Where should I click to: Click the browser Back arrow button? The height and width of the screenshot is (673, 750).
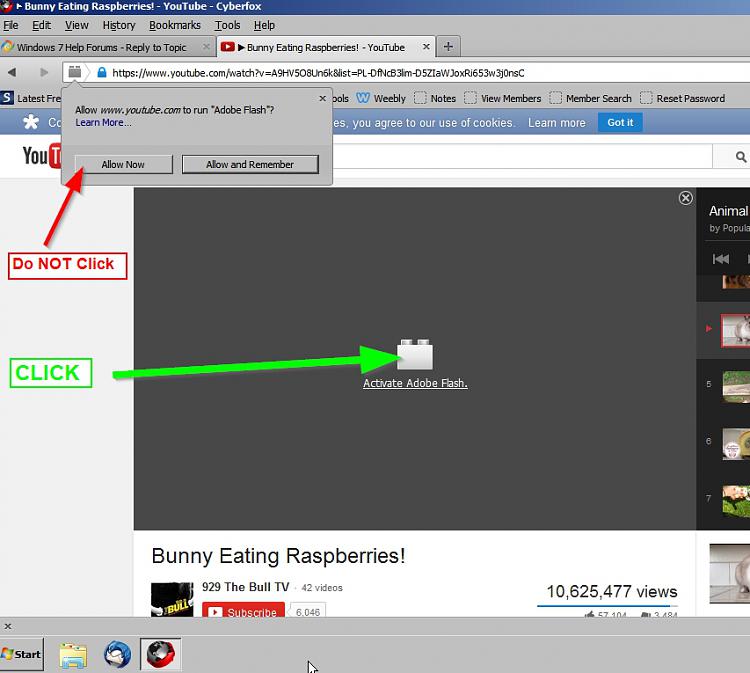[x=12, y=72]
